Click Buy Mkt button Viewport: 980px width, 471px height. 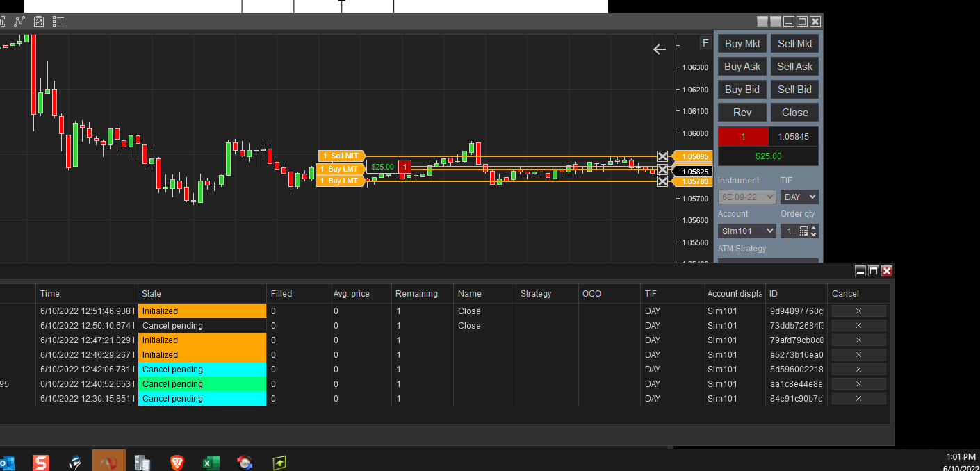(x=742, y=44)
